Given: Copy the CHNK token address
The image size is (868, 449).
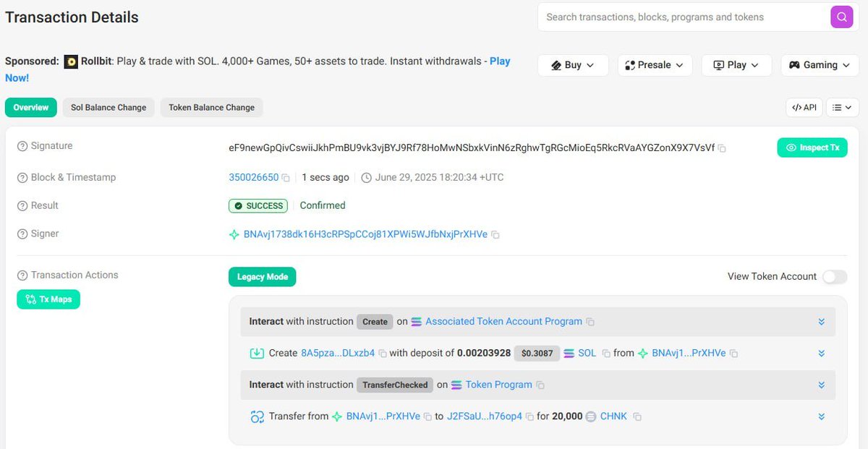Looking at the screenshot, I should (x=637, y=417).
